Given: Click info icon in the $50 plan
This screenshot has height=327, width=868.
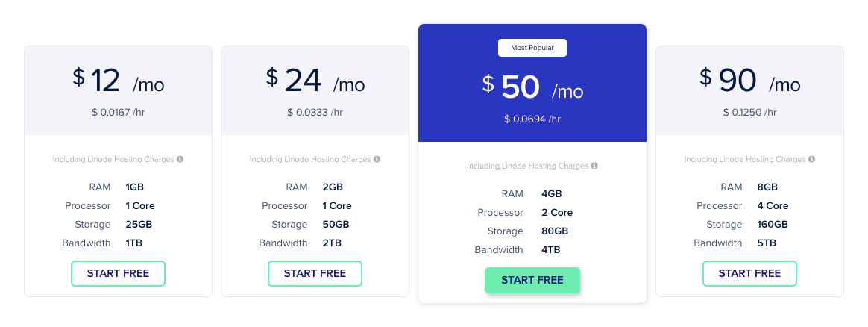Looking at the screenshot, I should [595, 166].
